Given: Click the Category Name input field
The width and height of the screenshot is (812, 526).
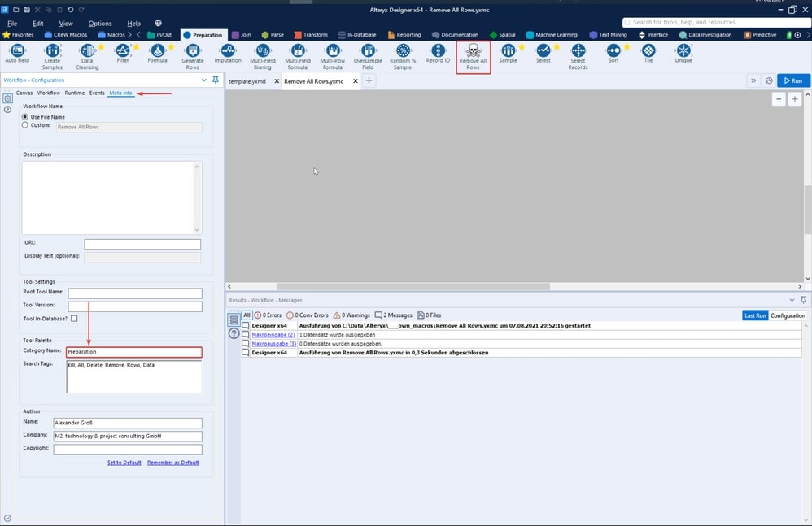Looking at the screenshot, I should click(134, 352).
